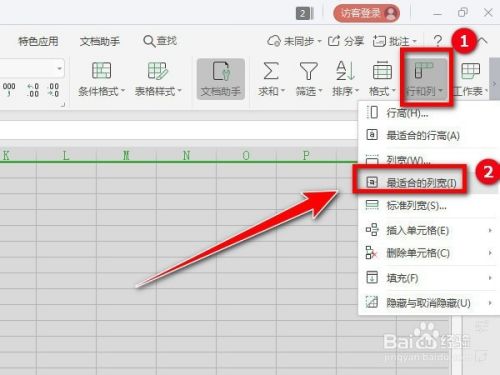
Task: Collapse the ribbon with the caret icon
Action: point(483,41)
